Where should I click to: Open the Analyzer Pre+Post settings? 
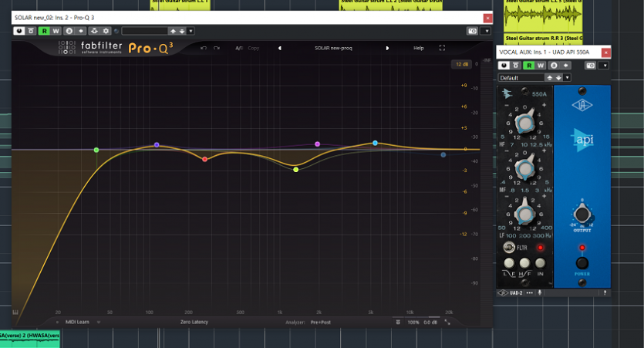pyautogui.click(x=321, y=322)
